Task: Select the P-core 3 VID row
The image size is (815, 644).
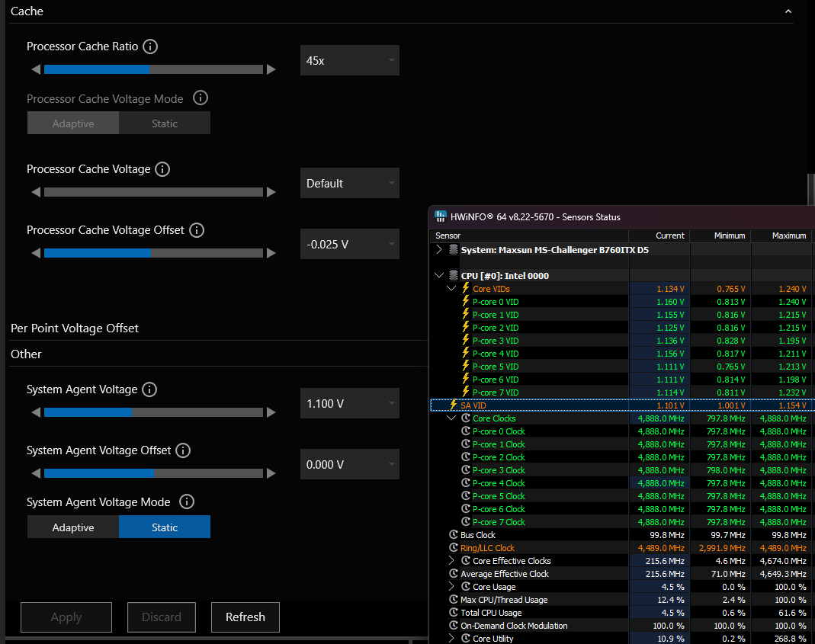Action: coord(622,341)
